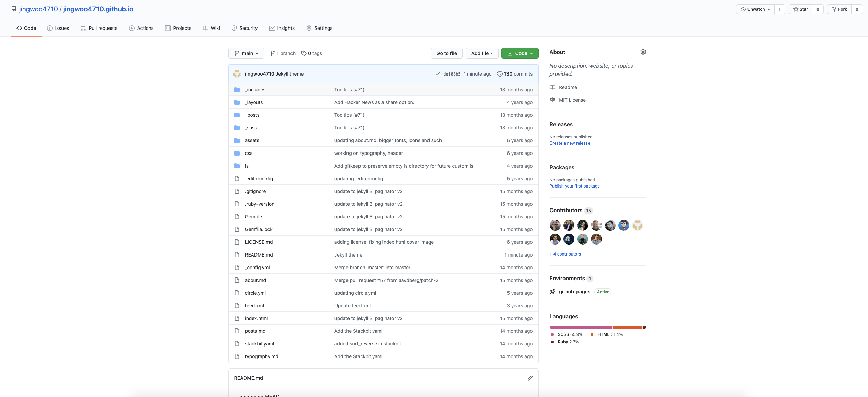
Task: Show the + 4 contributors link
Action: [565, 254]
